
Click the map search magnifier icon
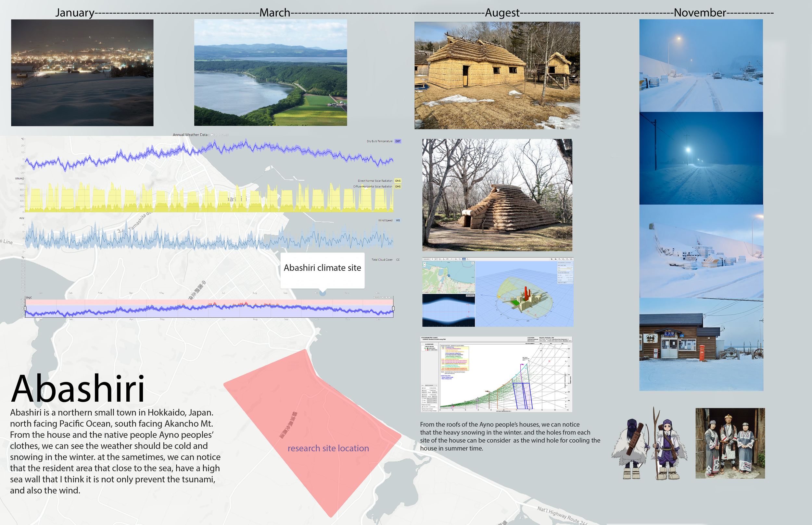pos(473,263)
